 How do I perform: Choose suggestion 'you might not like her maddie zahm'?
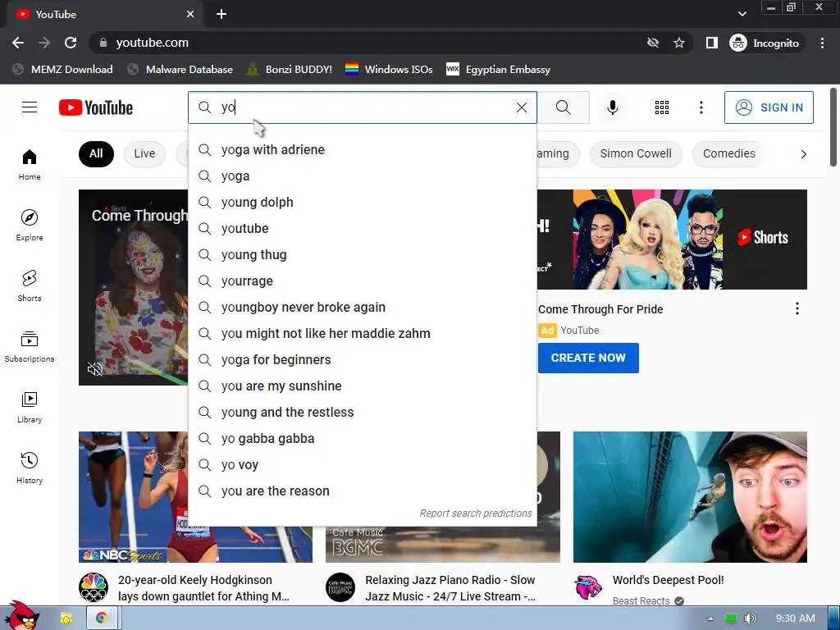(362, 333)
